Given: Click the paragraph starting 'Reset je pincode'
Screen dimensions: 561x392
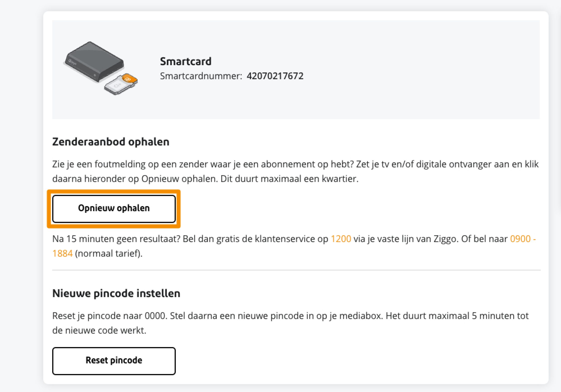Looking at the screenshot, I should [290, 323].
